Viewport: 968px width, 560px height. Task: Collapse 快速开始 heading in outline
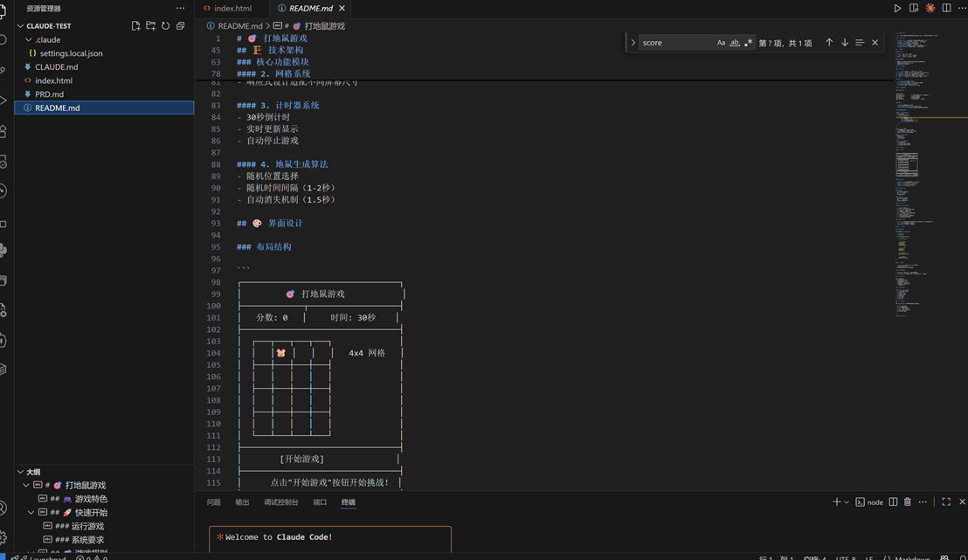pyautogui.click(x=31, y=513)
